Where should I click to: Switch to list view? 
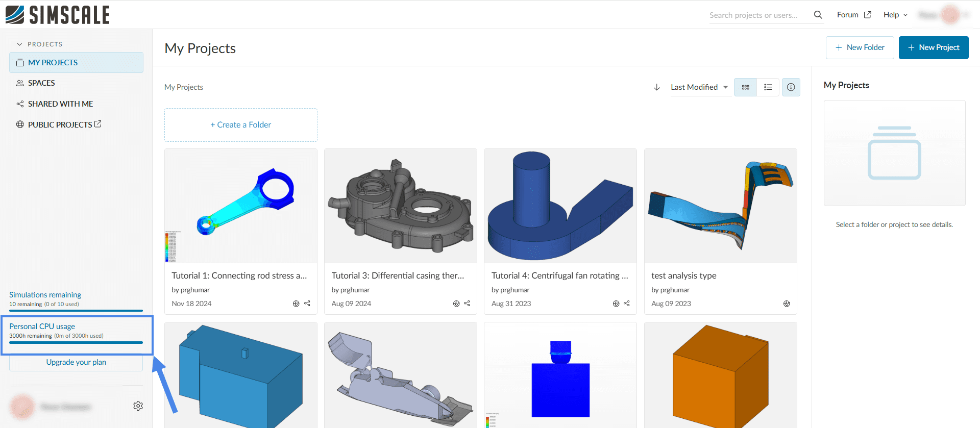tap(768, 87)
